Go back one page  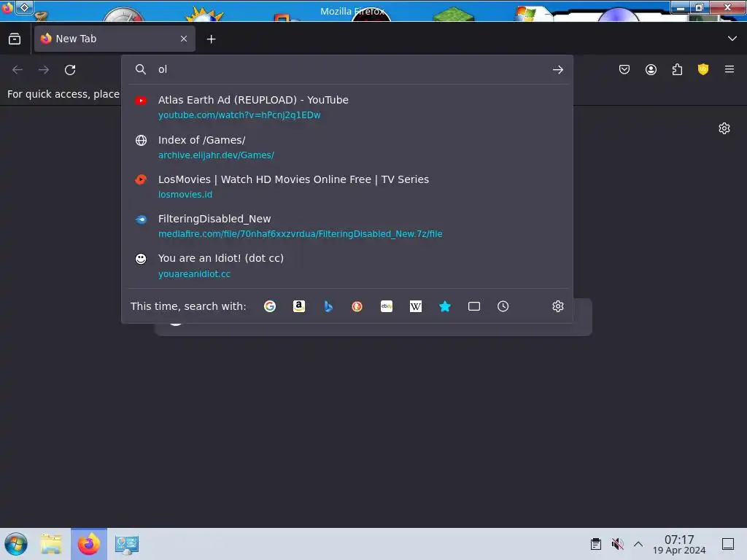(x=18, y=70)
